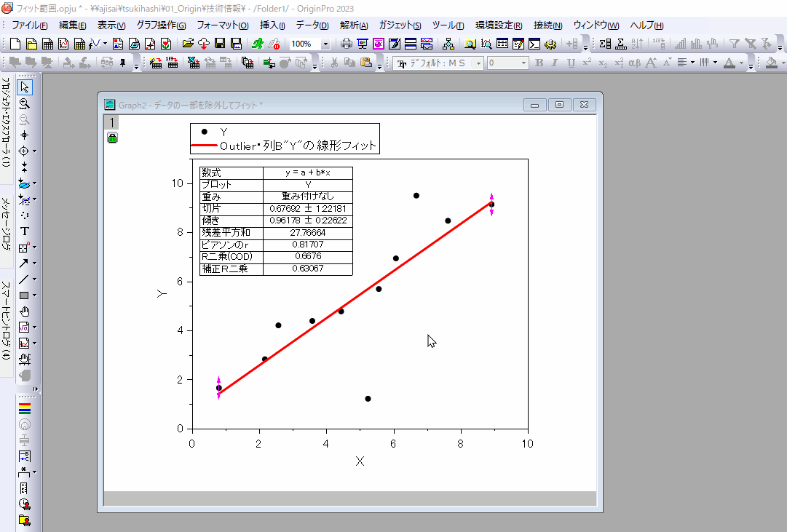The image size is (787, 532).
Task: Expand the Rectangle tool dropdown arrow
Action: coord(34,295)
